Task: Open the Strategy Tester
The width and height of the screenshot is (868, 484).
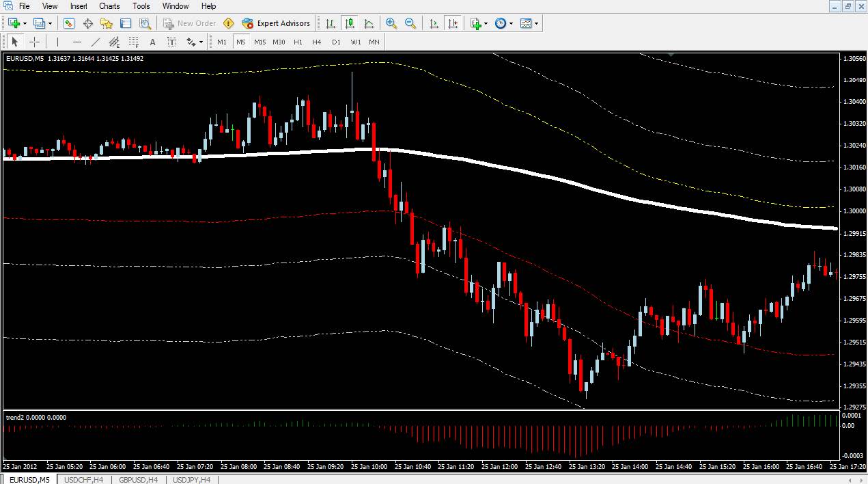Action: click(x=145, y=23)
